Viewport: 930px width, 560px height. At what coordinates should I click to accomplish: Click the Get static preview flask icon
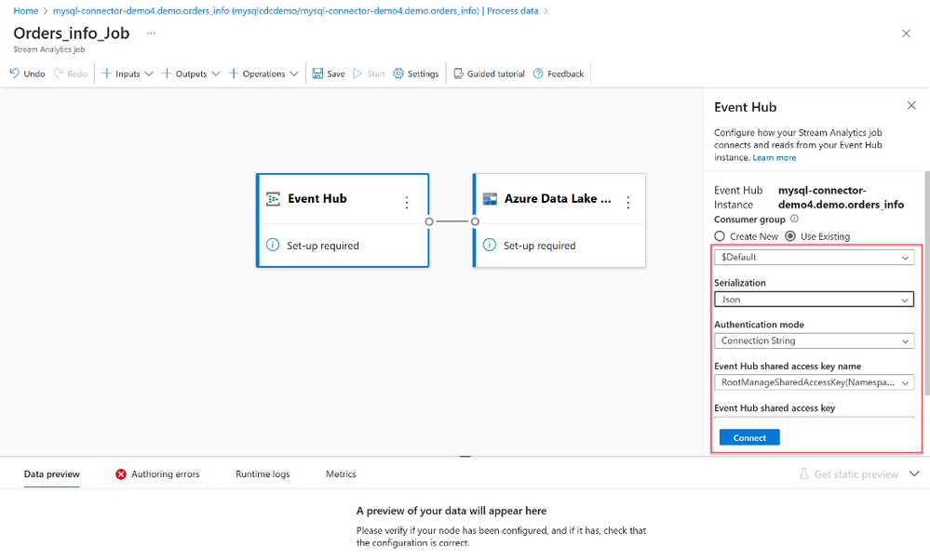click(803, 474)
